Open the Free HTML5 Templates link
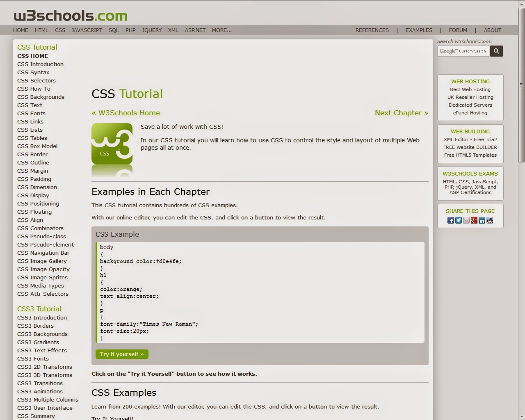This screenshot has height=420, width=525. coord(470,155)
